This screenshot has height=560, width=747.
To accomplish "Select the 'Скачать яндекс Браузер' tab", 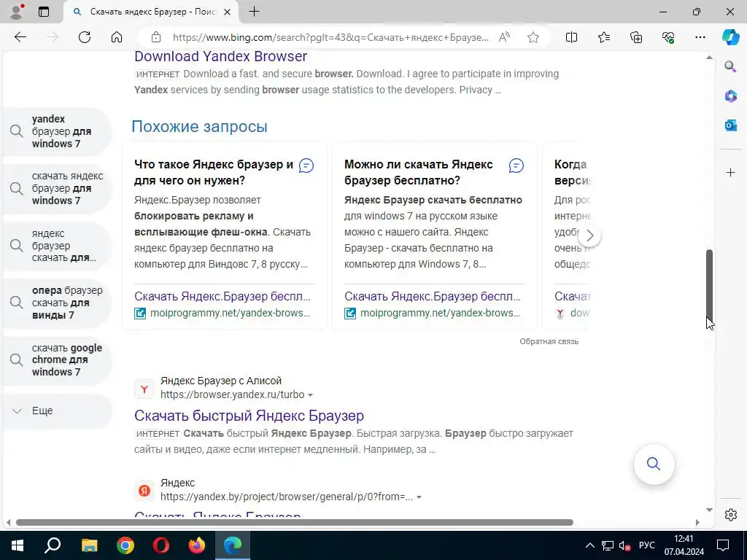I will click(x=152, y=12).
